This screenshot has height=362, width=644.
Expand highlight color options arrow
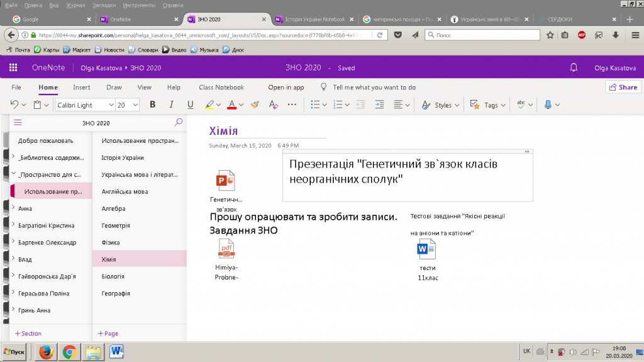[x=218, y=105]
